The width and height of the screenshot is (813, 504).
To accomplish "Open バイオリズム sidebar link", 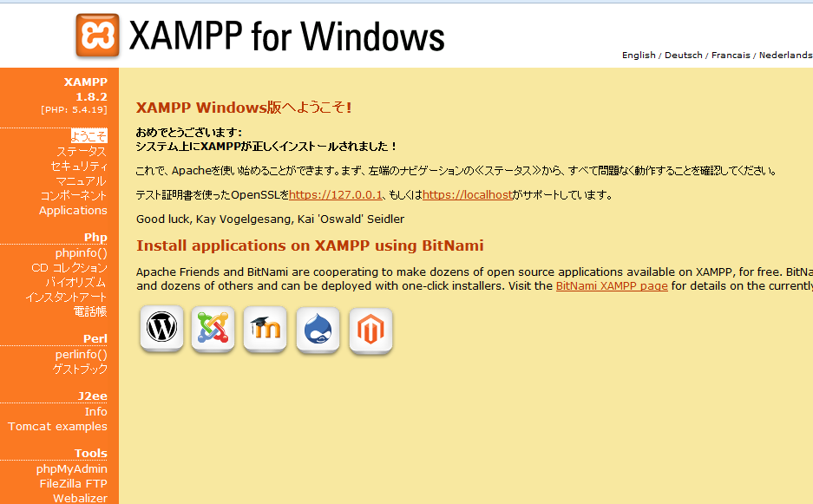I will point(75,282).
